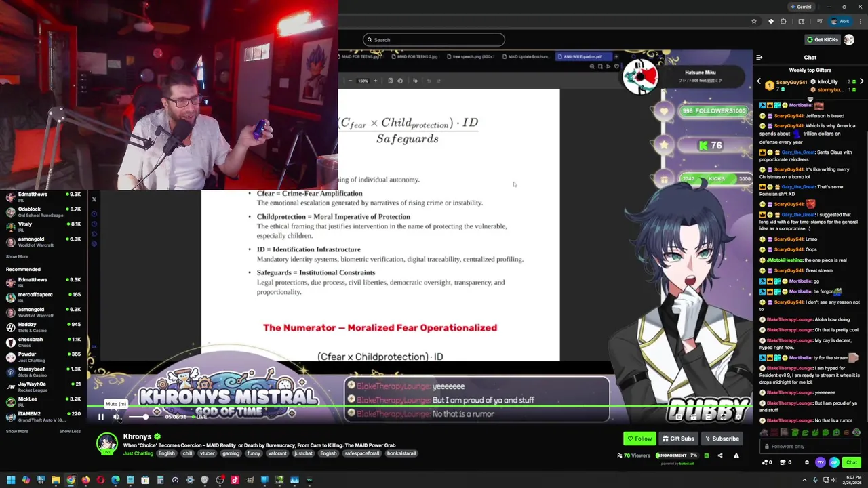Viewport: 868px width, 488px height.
Task: Collapse the Chat panel
Action: [x=759, y=58]
